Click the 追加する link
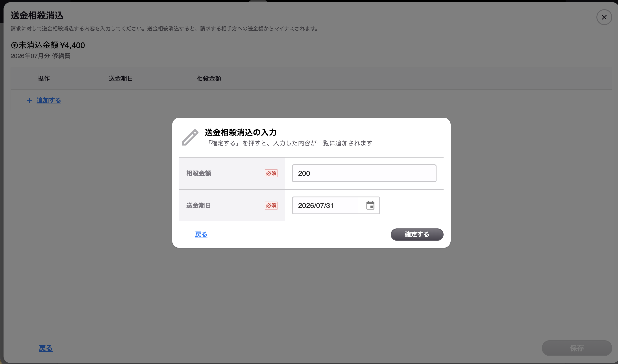The width and height of the screenshot is (618, 364). coord(49,100)
